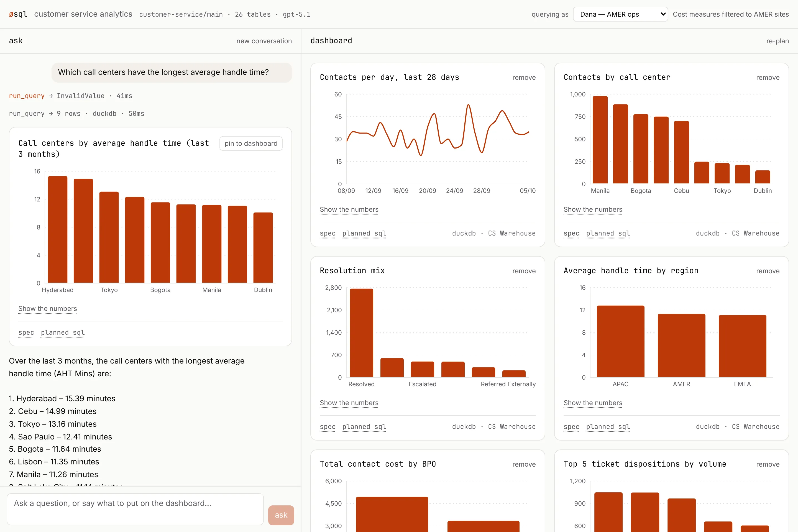Open planned sql for Resolution mix card
Image resolution: width=798 pixels, height=532 pixels.
pyautogui.click(x=364, y=427)
